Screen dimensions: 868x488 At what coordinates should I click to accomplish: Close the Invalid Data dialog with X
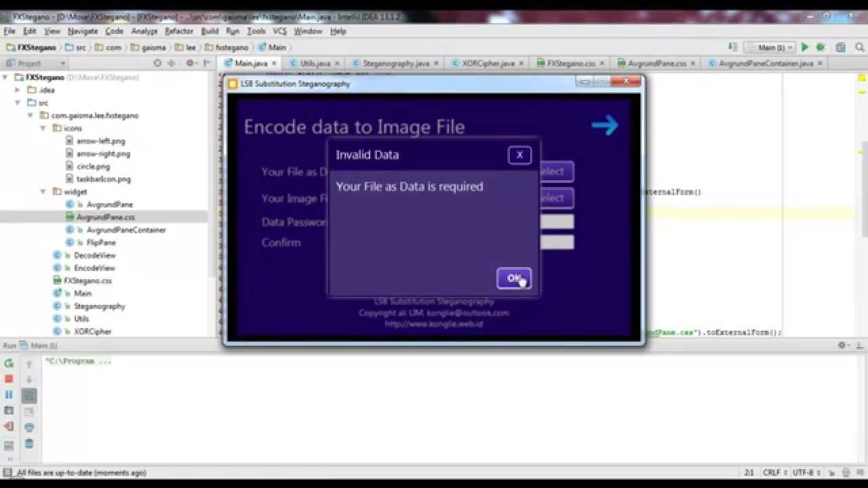point(519,155)
